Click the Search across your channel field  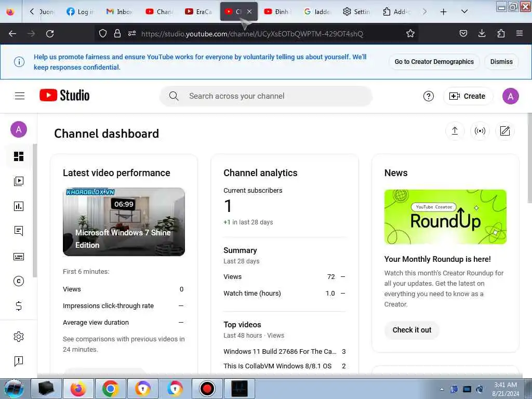266,96
